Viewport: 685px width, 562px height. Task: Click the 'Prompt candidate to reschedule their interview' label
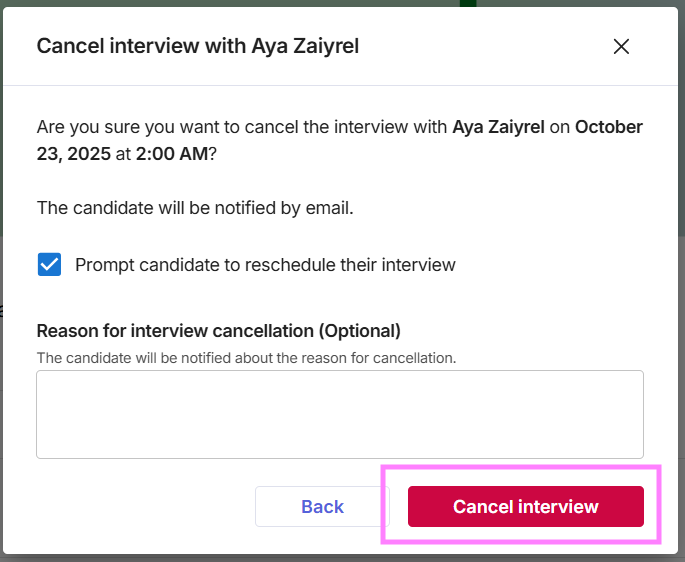(265, 265)
